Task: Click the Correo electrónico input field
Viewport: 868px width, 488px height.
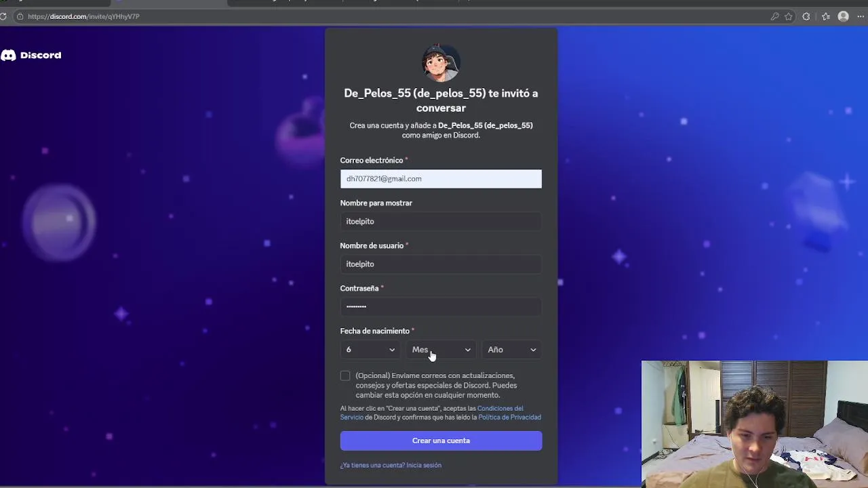Action: click(441, 178)
